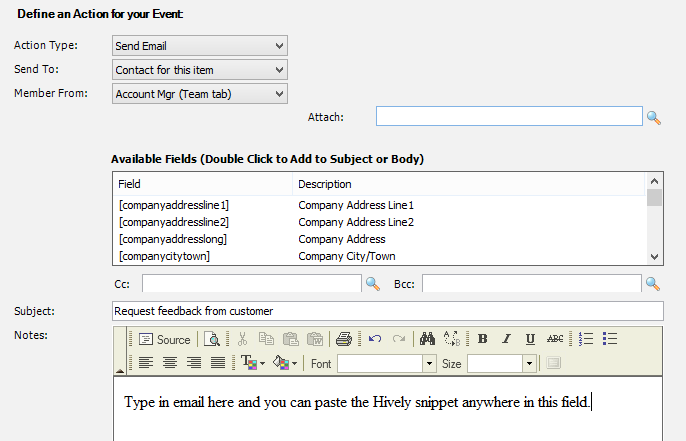Open Find with the binoculars icon

click(x=427, y=339)
